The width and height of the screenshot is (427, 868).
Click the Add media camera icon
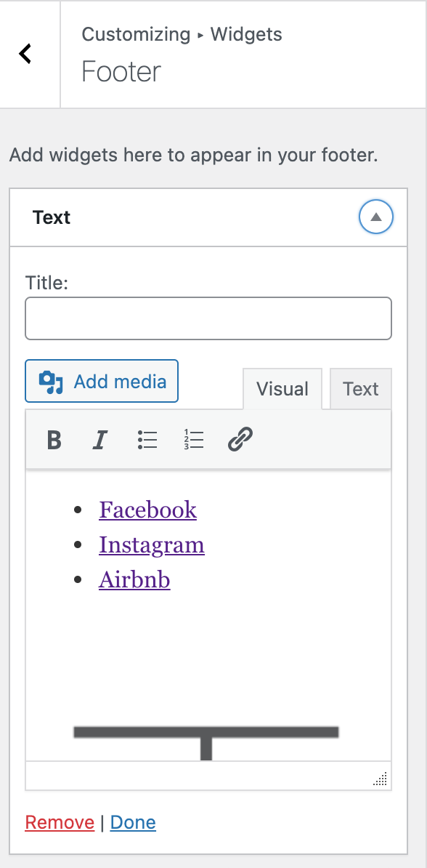pyautogui.click(x=51, y=382)
